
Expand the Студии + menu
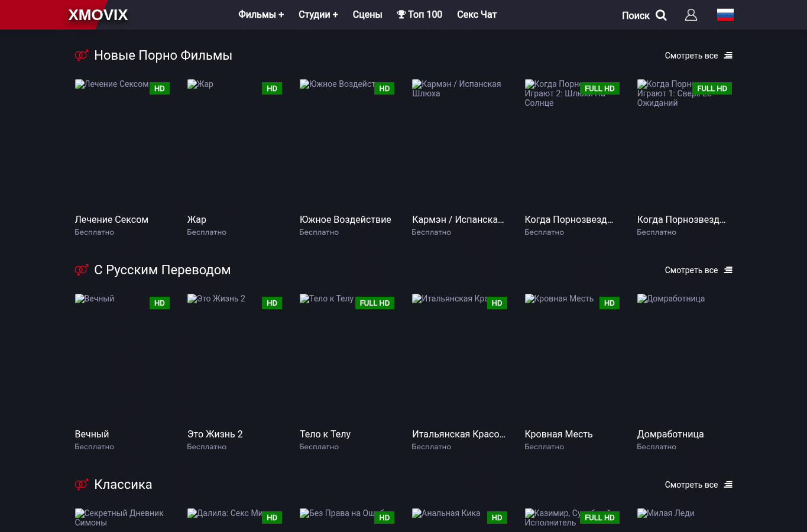[x=318, y=15]
